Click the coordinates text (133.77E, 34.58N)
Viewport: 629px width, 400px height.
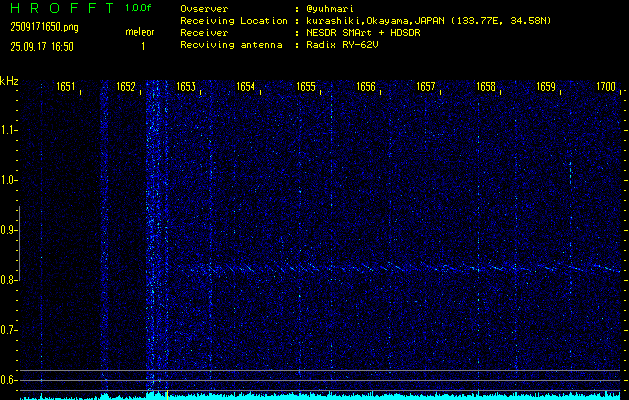point(502,21)
